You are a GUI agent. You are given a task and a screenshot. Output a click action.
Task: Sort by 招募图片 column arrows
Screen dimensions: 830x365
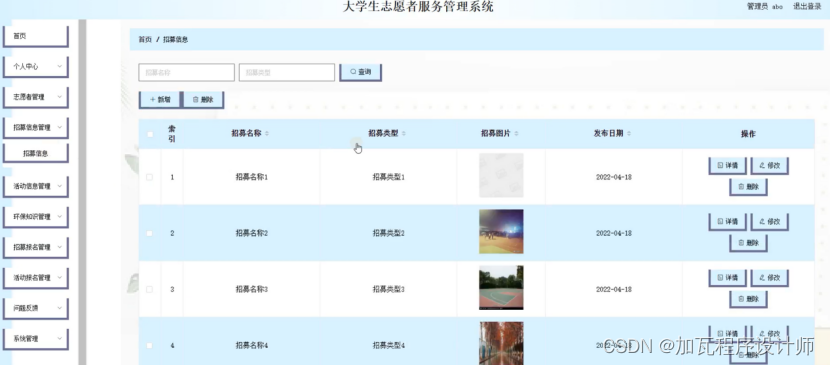(x=516, y=133)
